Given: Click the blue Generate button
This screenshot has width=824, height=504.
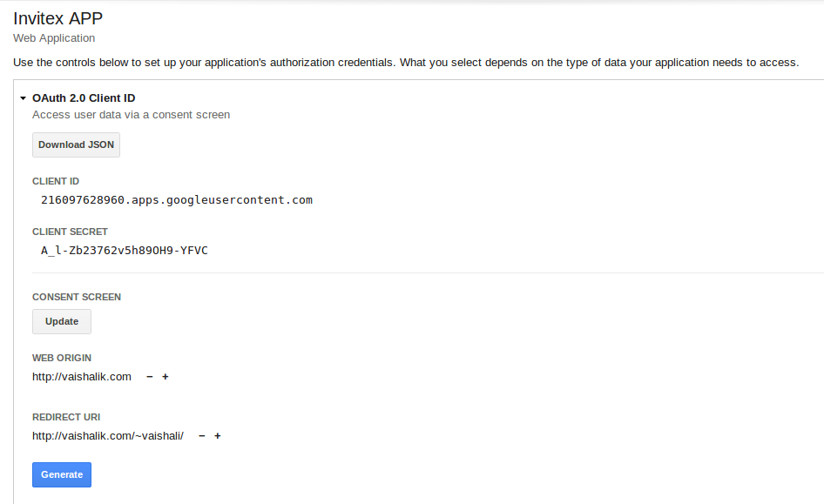Looking at the screenshot, I should click(x=61, y=474).
